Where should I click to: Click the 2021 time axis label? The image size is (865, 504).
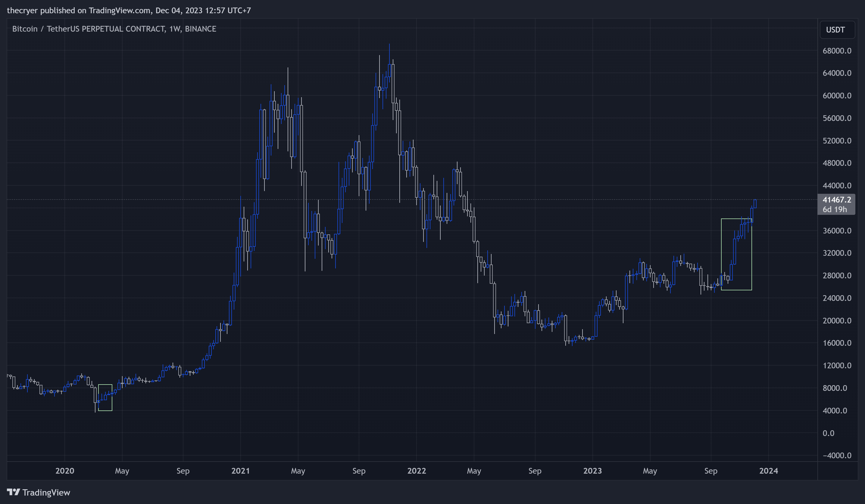coord(240,471)
